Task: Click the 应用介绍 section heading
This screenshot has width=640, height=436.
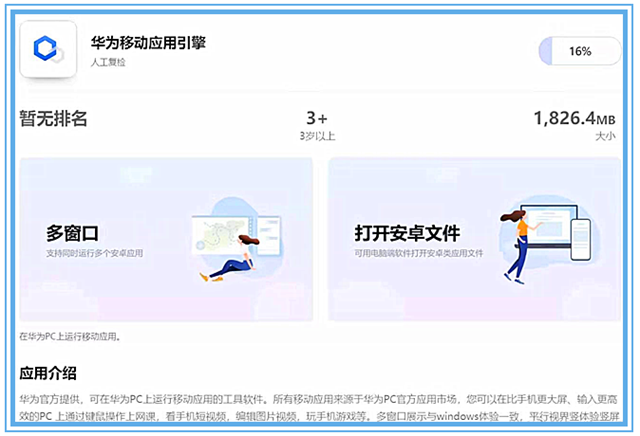Action: coord(48,373)
